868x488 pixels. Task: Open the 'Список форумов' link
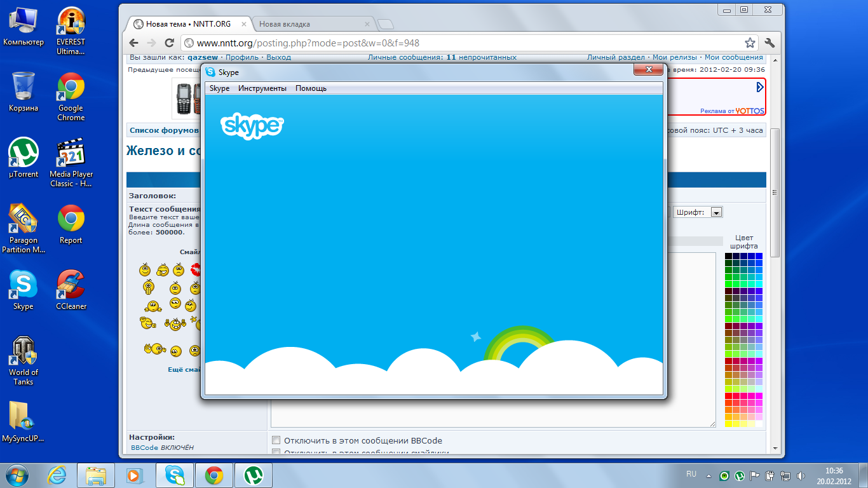[x=165, y=130]
